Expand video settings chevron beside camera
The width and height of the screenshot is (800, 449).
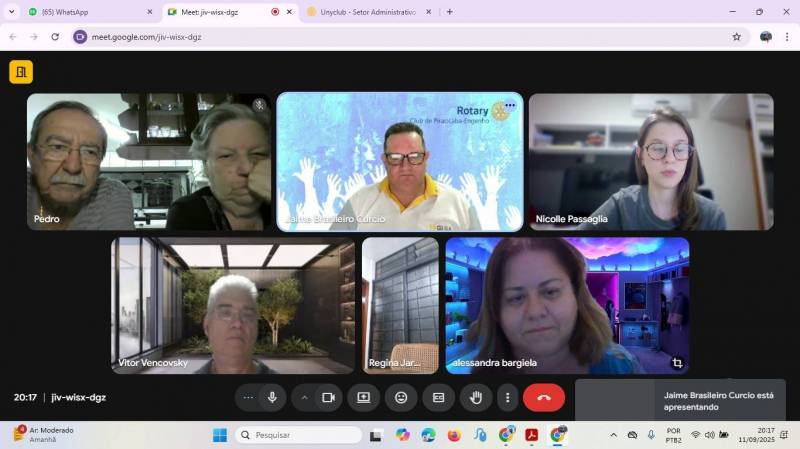point(304,397)
